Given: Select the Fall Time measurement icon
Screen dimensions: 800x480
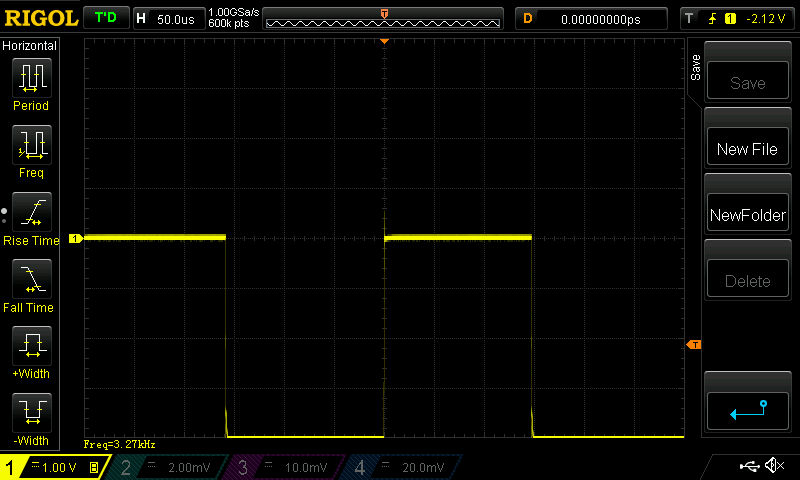Looking at the screenshot, I should pos(32,279).
